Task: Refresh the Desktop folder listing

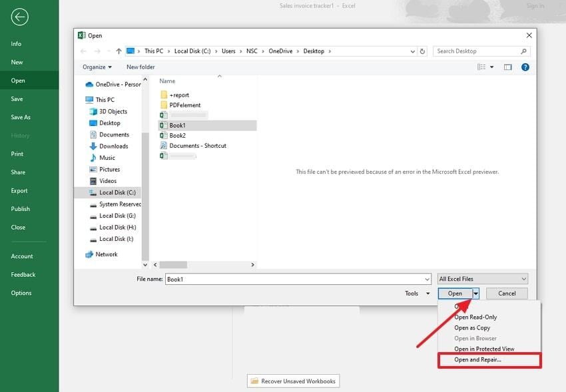Action: 422,51
